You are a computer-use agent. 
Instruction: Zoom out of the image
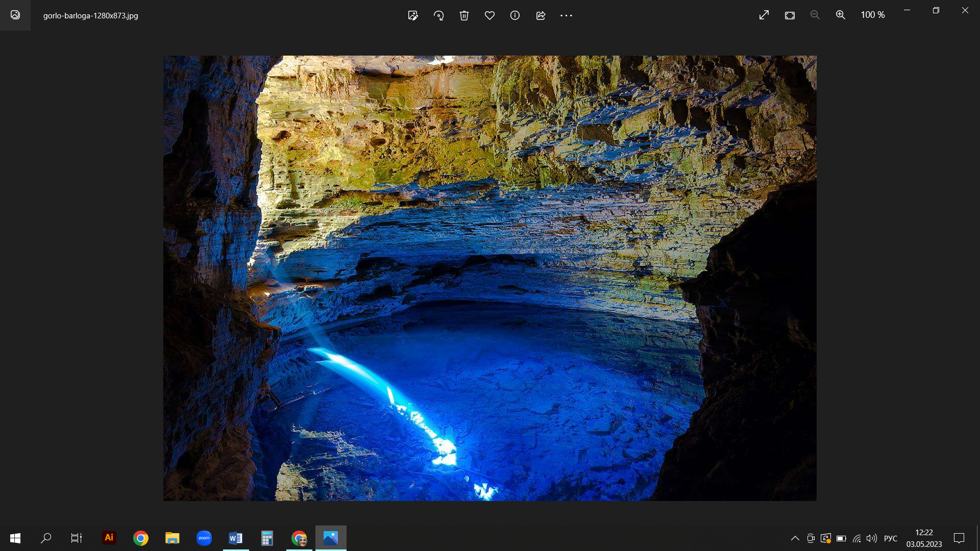click(x=815, y=15)
